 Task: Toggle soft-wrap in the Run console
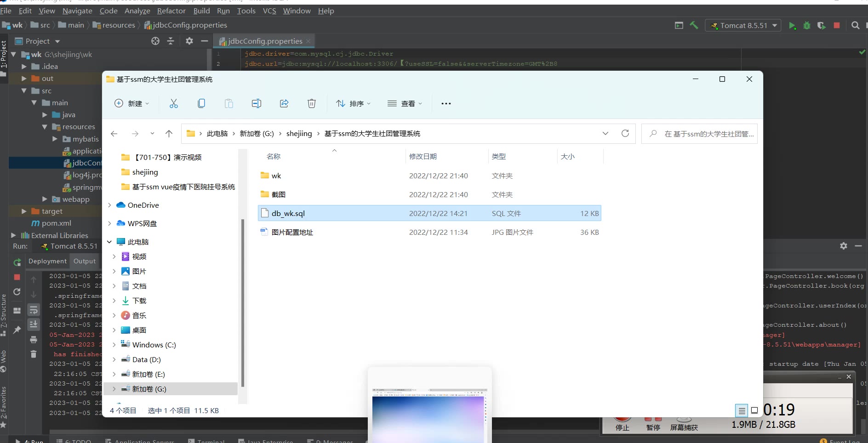[x=34, y=310]
